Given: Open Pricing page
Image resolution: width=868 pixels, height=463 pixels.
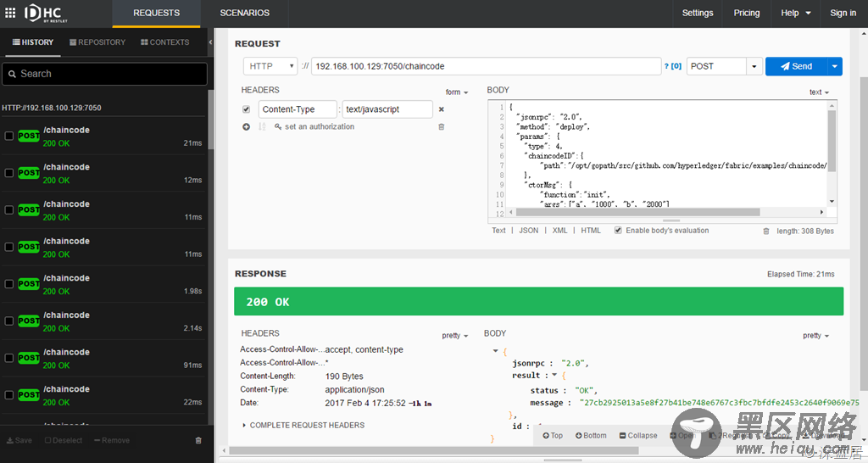Looking at the screenshot, I should pyautogui.click(x=747, y=13).
